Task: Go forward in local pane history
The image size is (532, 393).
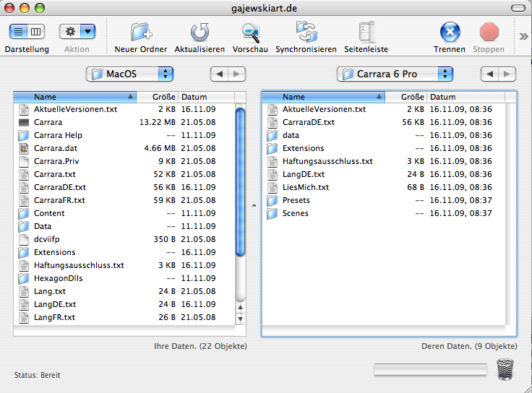Action: (x=237, y=74)
